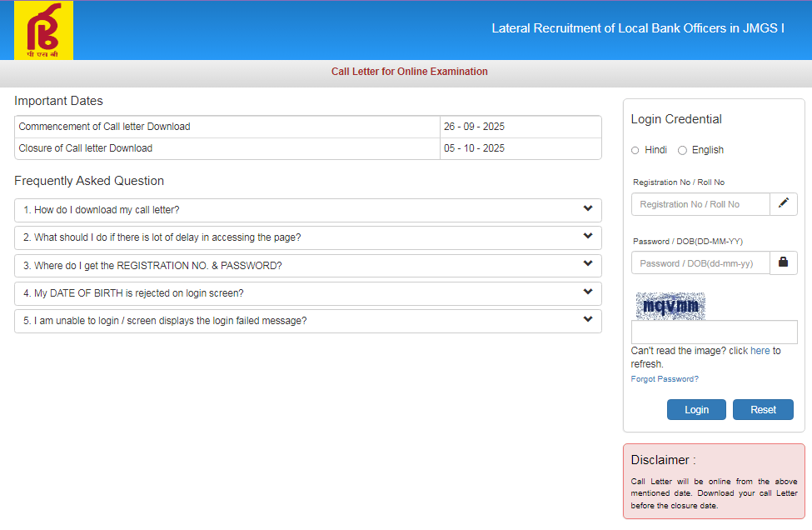Open the chevron for Date of Birth rejected FAQ

tap(588, 292)
